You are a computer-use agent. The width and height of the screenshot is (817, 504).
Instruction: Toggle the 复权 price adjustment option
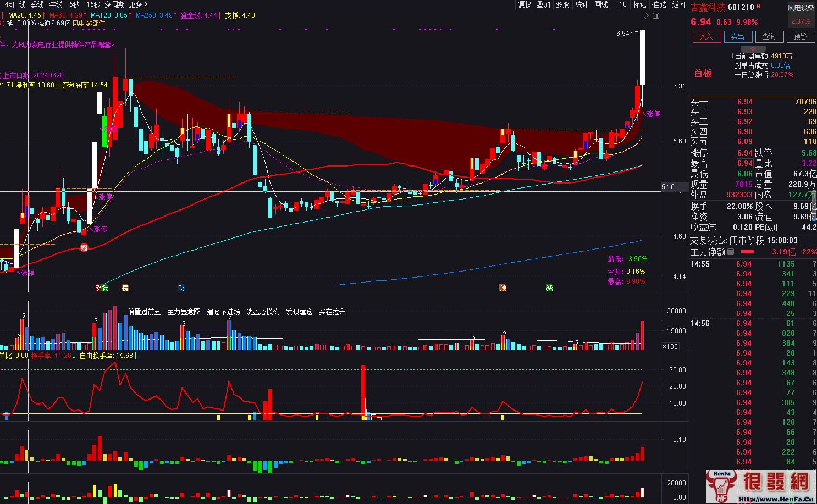pyautogui.click(x=525, y=4)
